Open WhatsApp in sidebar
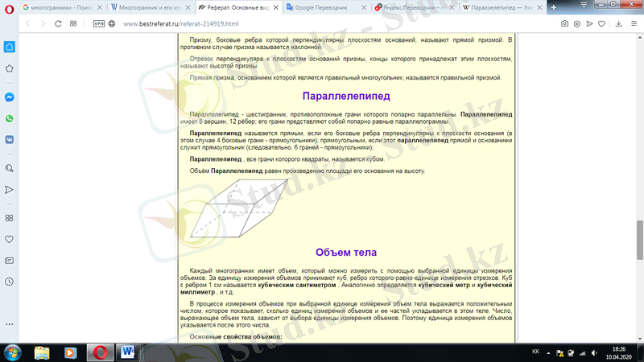Viewport: 644px width, 362px height. (9, 118)
